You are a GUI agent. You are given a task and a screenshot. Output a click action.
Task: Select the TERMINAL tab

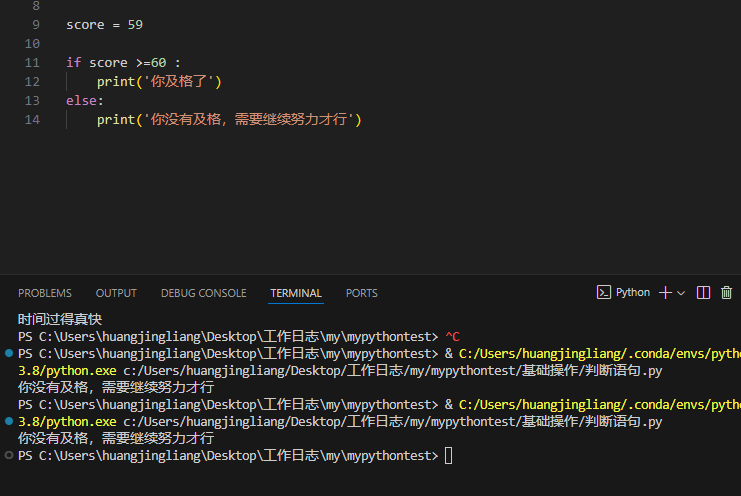(296, 293)
